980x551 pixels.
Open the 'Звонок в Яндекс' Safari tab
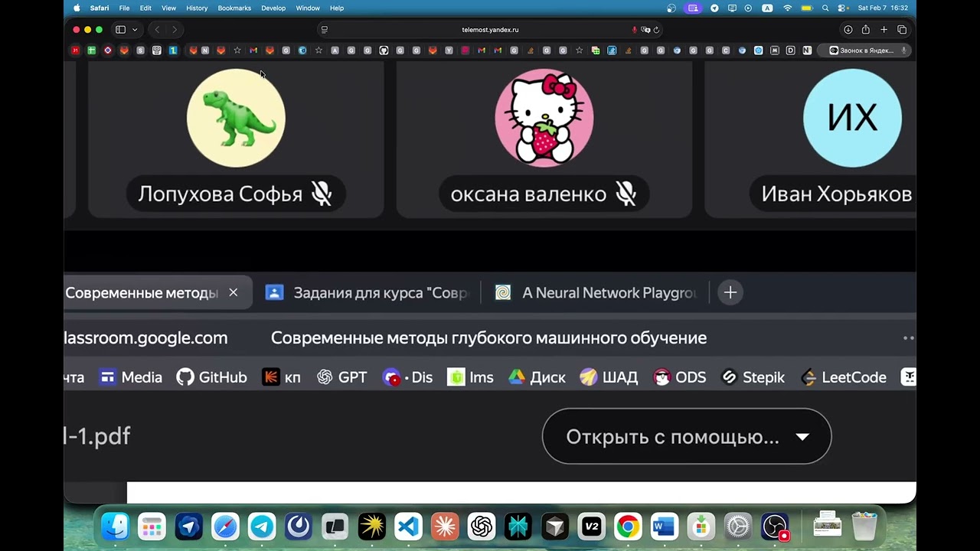pos(863,51)
